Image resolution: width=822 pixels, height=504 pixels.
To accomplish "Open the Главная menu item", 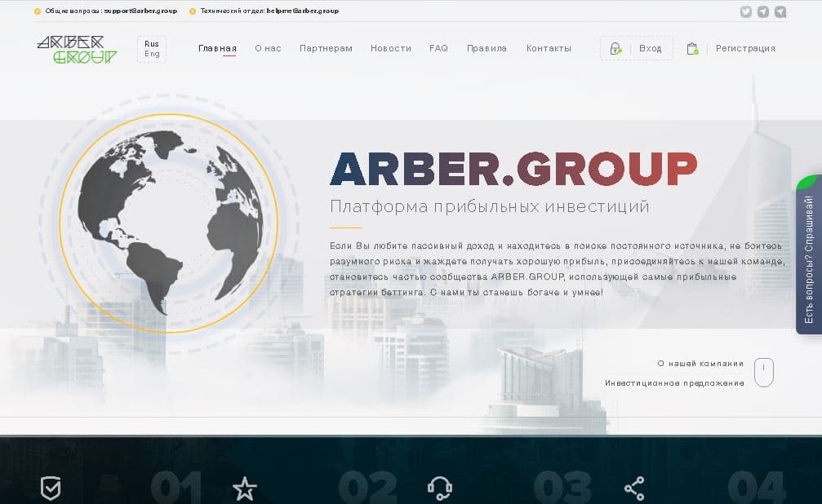I will pyautogui.click(x=217, y=48).
